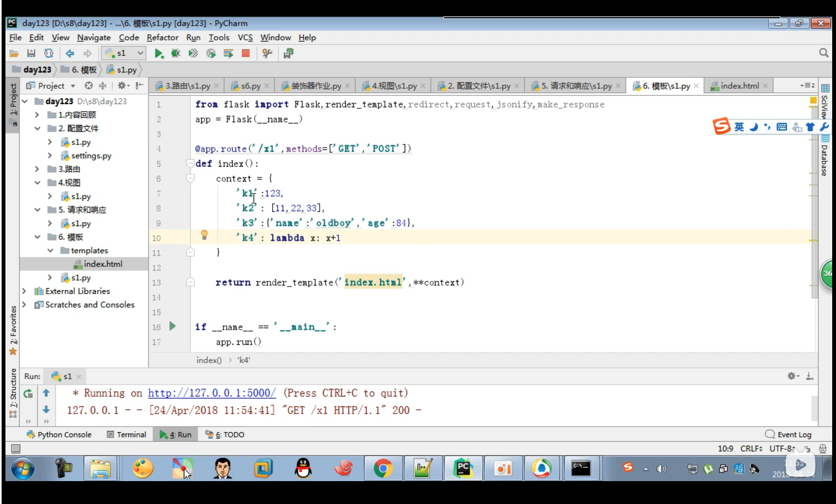The width and height of the screenshot is (836, 504).
Task: Expand the External Libraries node
Action: (x=24, y=291)
